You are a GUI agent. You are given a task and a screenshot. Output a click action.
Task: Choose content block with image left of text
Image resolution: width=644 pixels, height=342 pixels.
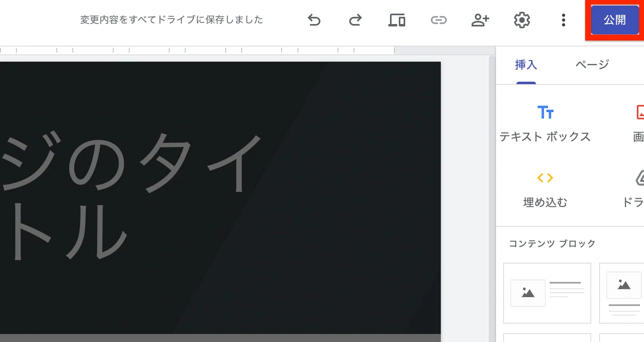[547, 293]
